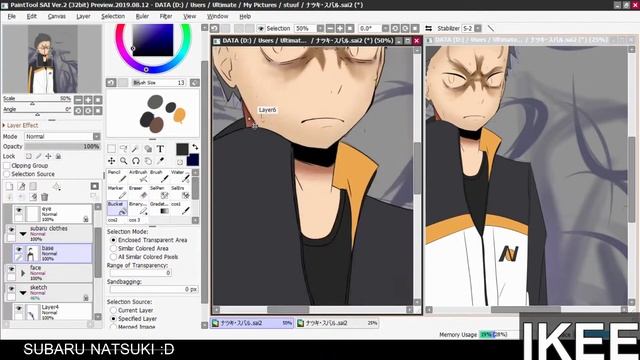Image resolution: width=640 pixels, height=360 pixels.
Task: Switch to the 25% document tab
Action: [x=337, y=323]
